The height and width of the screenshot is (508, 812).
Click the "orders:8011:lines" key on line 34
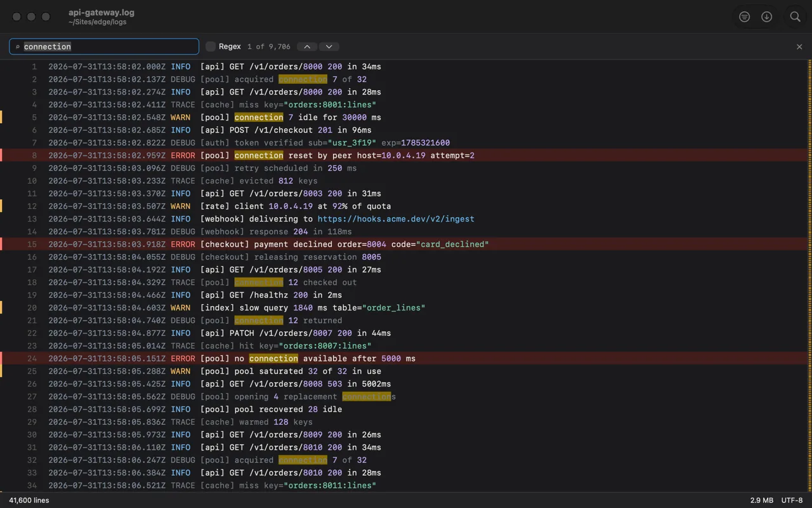pyautogui.click(x=330, y=486)
